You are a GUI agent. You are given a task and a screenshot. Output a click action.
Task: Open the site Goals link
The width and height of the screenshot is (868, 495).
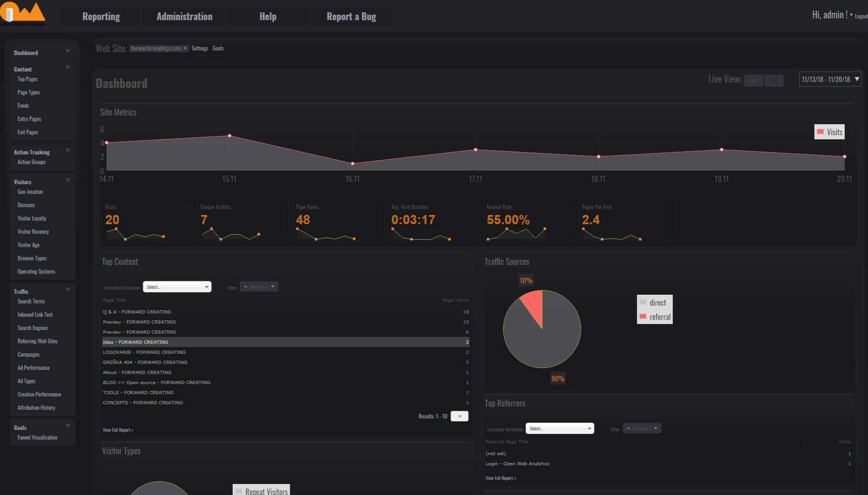[x=218, y=49]
